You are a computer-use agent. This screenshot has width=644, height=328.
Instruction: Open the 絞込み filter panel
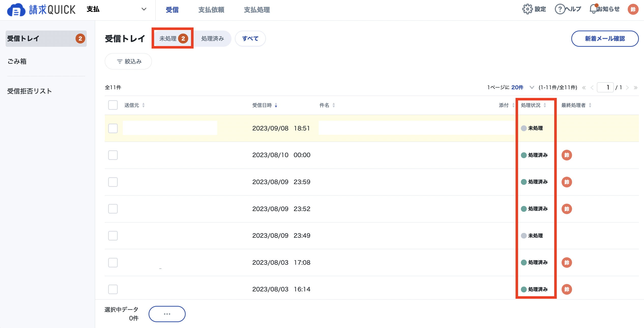(128, 61)
